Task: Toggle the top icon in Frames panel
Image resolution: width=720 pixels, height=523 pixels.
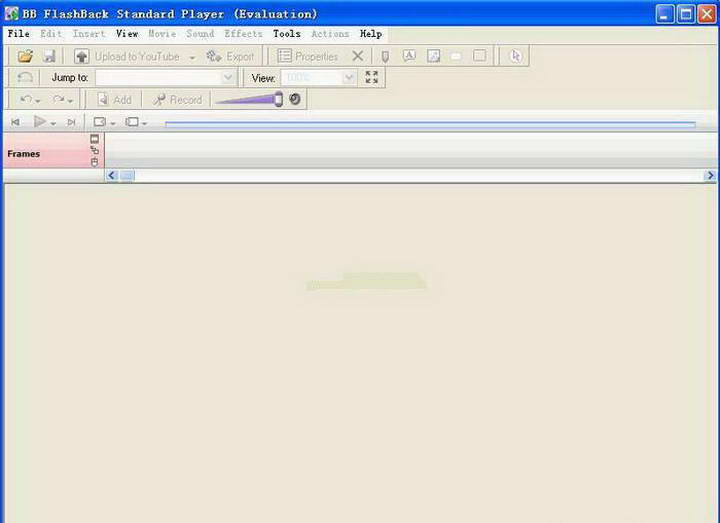Action: (95, 139)
